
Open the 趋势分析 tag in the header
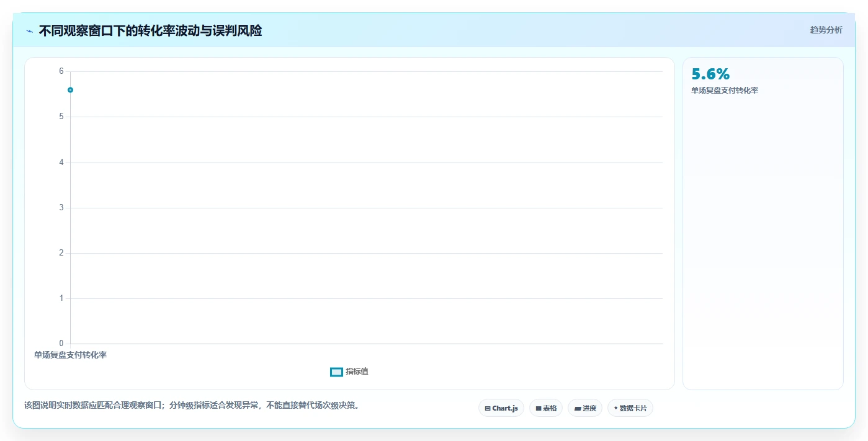(826, 30)
